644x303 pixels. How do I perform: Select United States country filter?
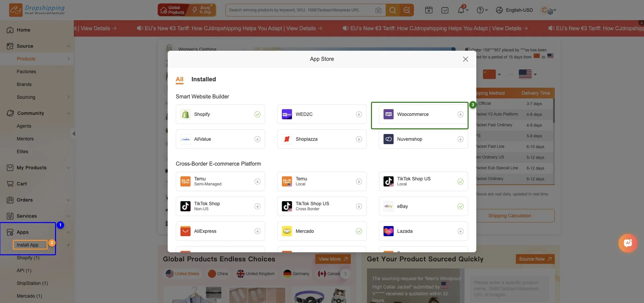pos(182,274)
